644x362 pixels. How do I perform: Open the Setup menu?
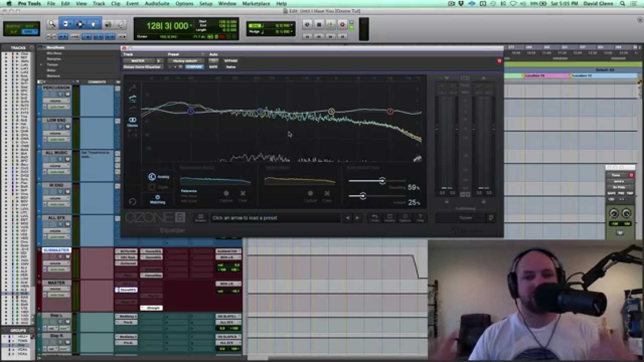[x=206, y=4]
